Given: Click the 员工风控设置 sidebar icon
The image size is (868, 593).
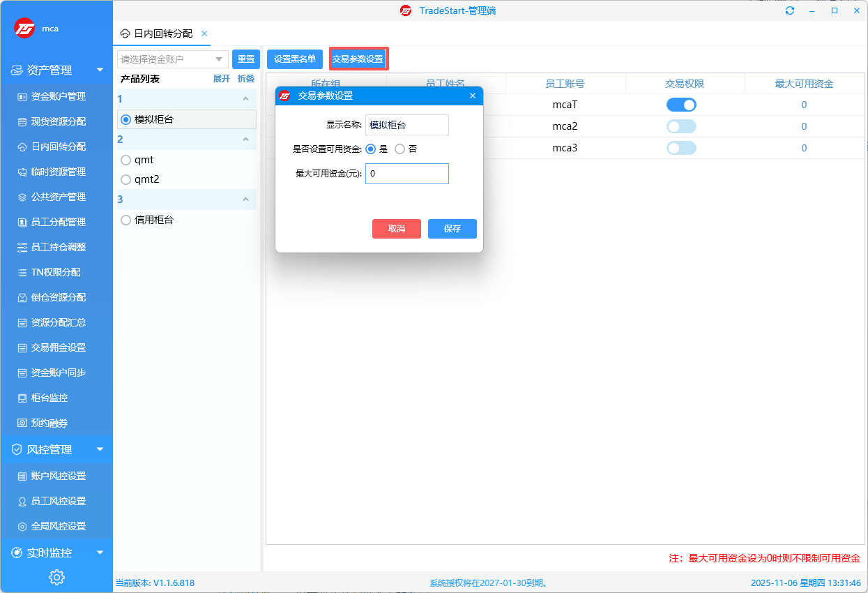Looking at the screenshot, I should click(22, 501).
